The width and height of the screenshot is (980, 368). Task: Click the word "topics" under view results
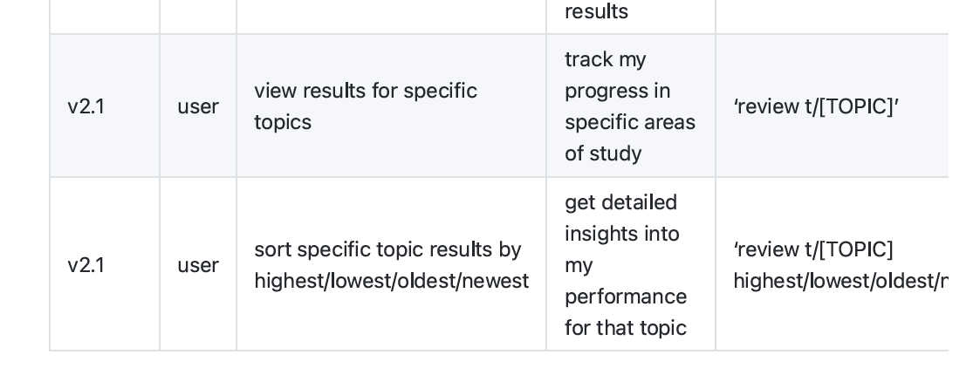click(x=282, y=122)
